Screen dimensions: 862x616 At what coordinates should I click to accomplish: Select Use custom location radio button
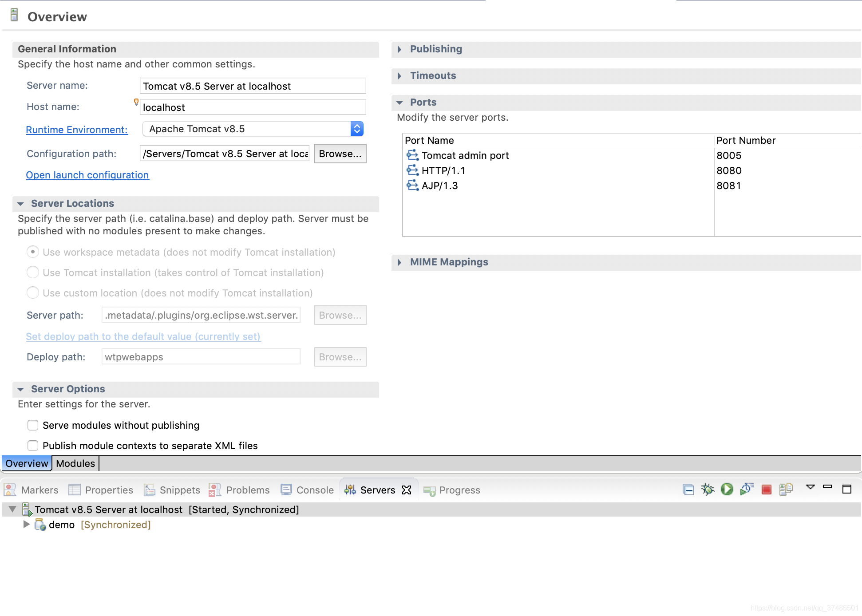33,293
